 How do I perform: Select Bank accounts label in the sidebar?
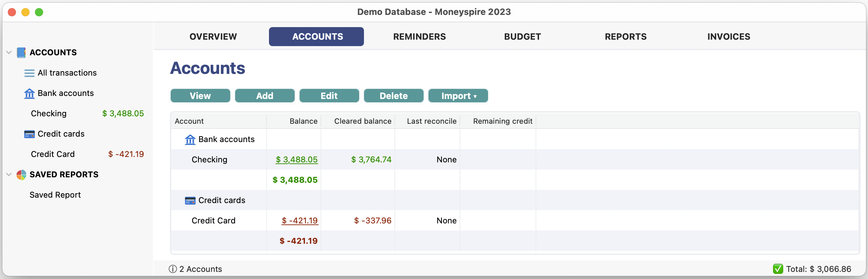66,93
